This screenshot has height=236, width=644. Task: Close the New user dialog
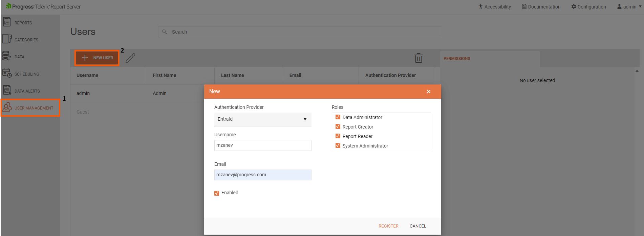tap(429, 92)
